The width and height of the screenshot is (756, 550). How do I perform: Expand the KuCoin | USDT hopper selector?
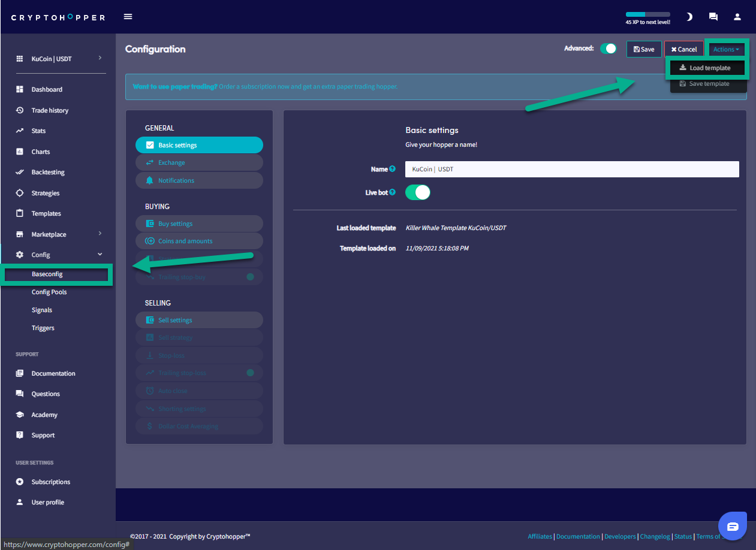59,59
